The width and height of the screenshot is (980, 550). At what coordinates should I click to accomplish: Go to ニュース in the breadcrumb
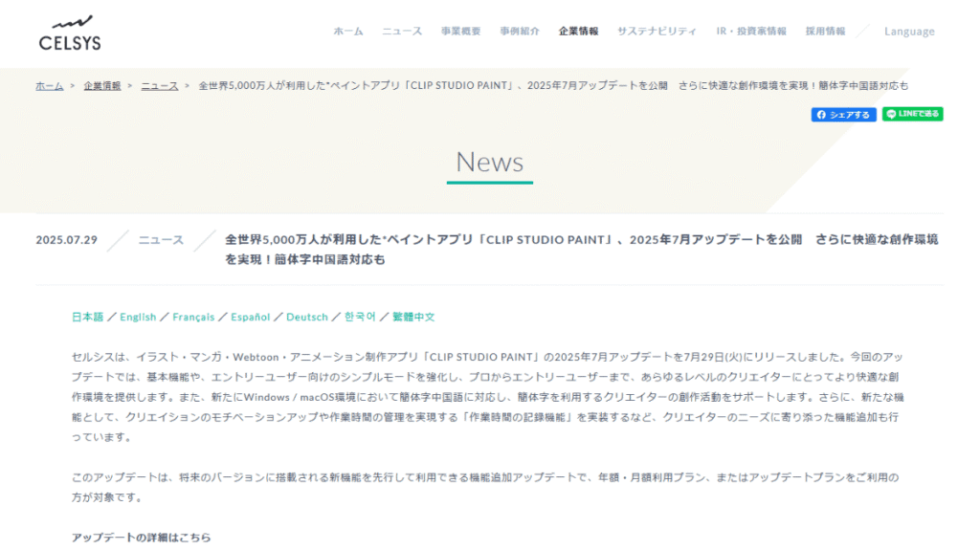[160, 86]
